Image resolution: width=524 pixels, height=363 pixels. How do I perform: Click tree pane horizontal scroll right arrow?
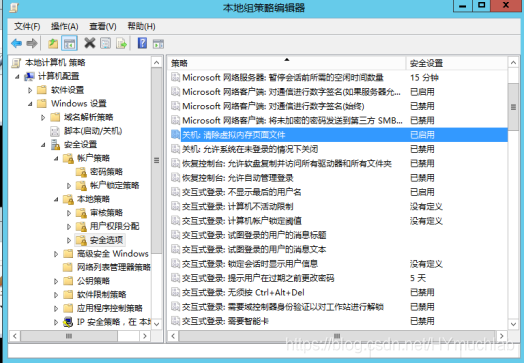(145, 336)
